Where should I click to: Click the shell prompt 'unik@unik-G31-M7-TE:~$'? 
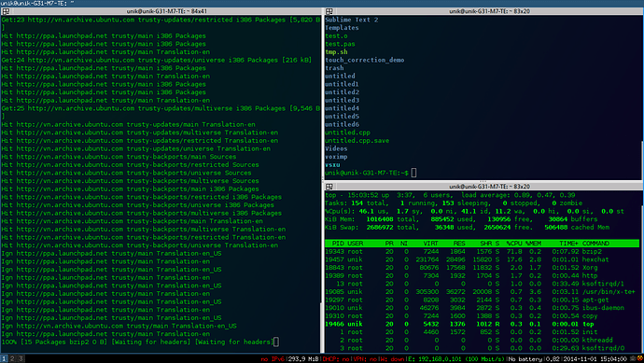367,173
